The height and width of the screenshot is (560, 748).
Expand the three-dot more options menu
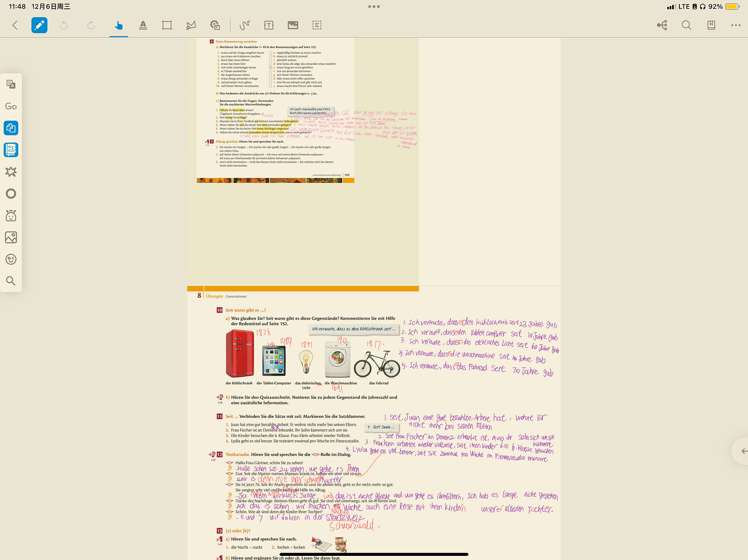click(736, 25)
